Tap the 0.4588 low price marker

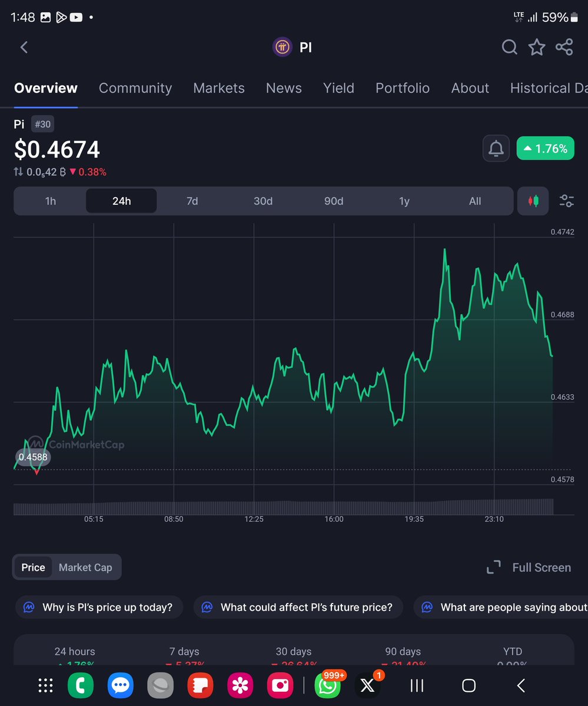33,457
